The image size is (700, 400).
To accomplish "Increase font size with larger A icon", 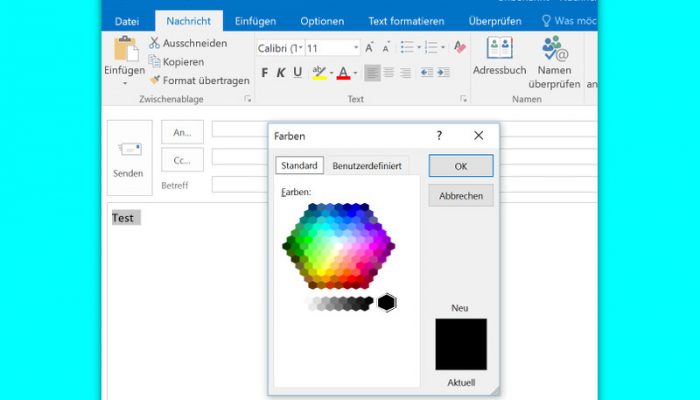I will click(x=370, y=47).
